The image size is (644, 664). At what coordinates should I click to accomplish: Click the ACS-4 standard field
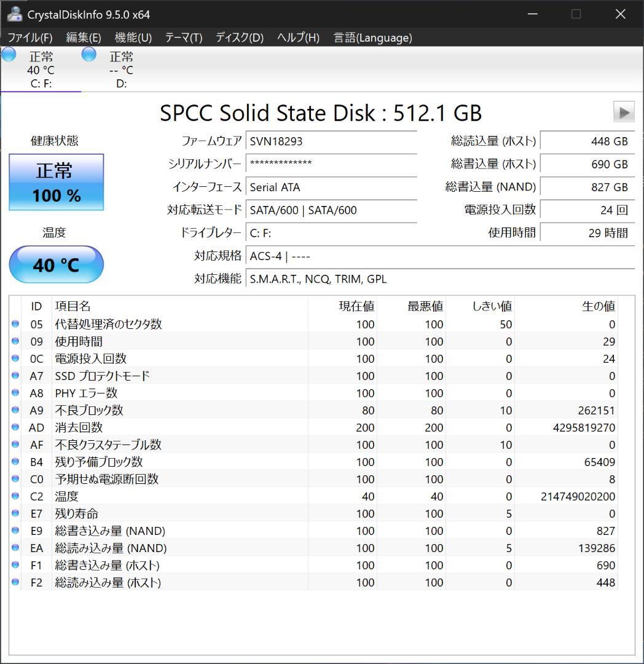pos(440,256)
